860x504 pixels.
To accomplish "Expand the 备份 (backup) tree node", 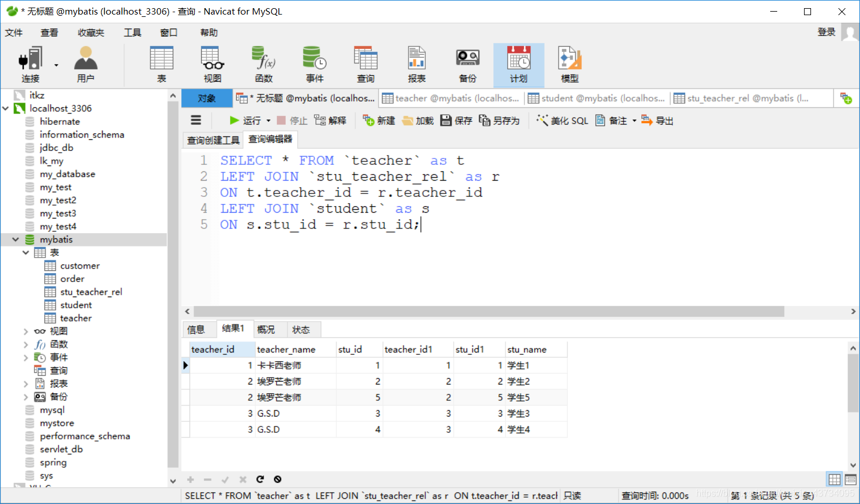I will click(26, 397).
